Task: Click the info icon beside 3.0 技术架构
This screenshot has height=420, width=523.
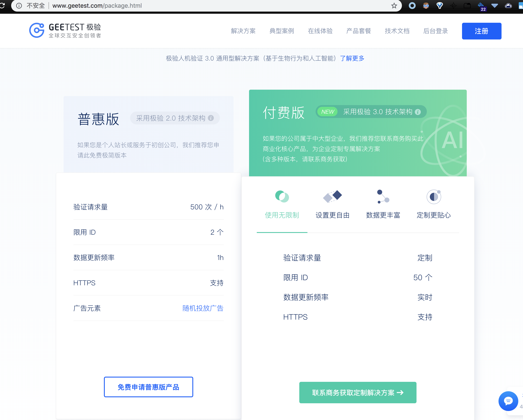Action: click(x=418, y=112)
